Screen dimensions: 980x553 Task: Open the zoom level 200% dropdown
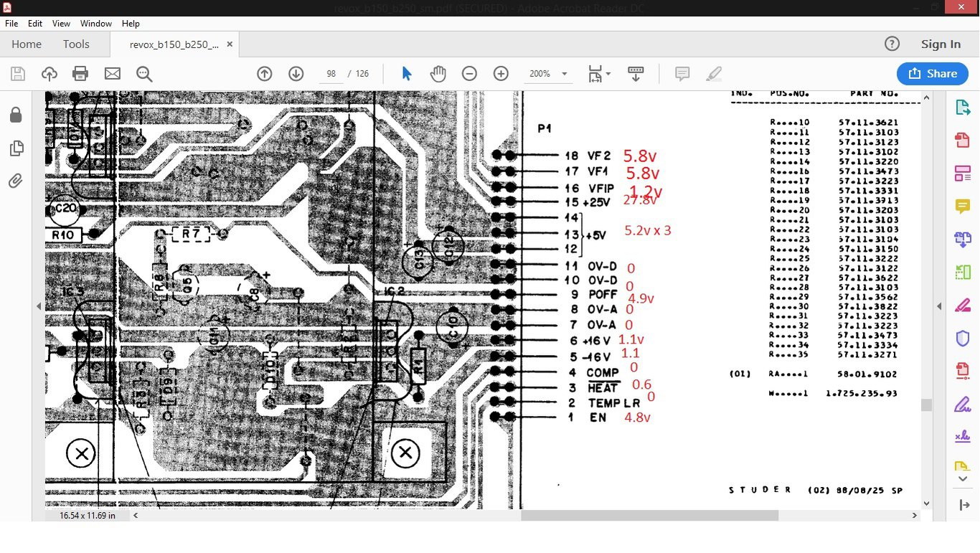[x=564, y=74]
